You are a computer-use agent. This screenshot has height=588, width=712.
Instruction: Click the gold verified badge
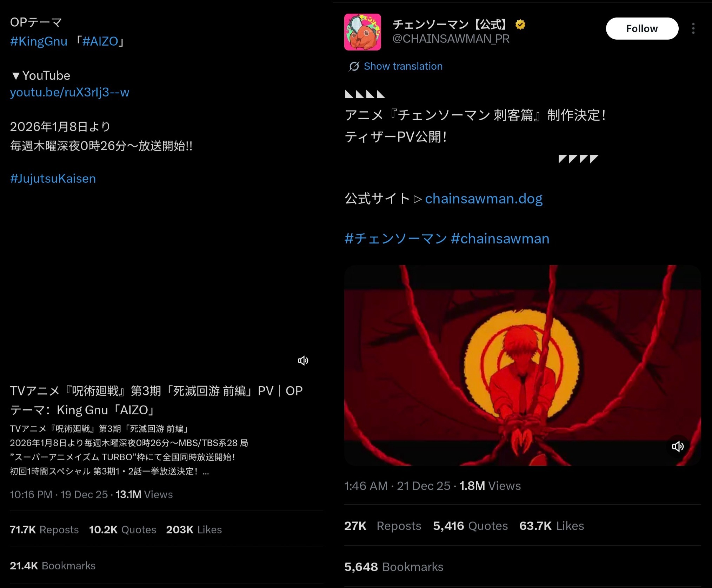coord(520,25)
